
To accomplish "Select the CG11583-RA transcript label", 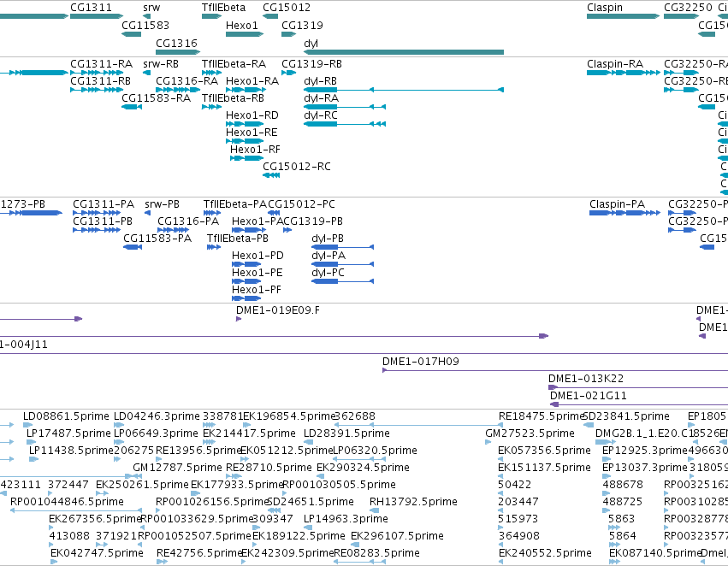I will pos(156,97).
